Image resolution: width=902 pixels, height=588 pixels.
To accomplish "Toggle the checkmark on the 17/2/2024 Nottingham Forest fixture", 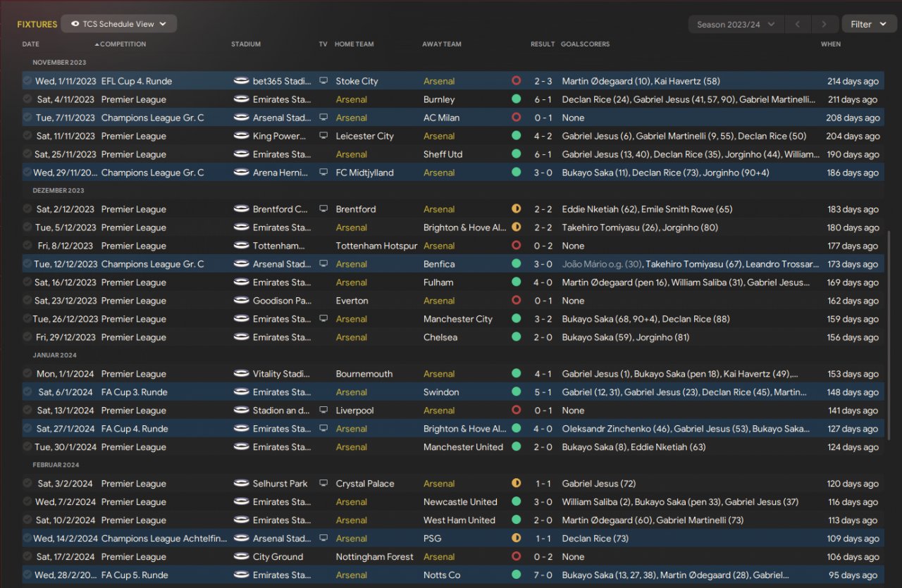I will click(27, 557).
